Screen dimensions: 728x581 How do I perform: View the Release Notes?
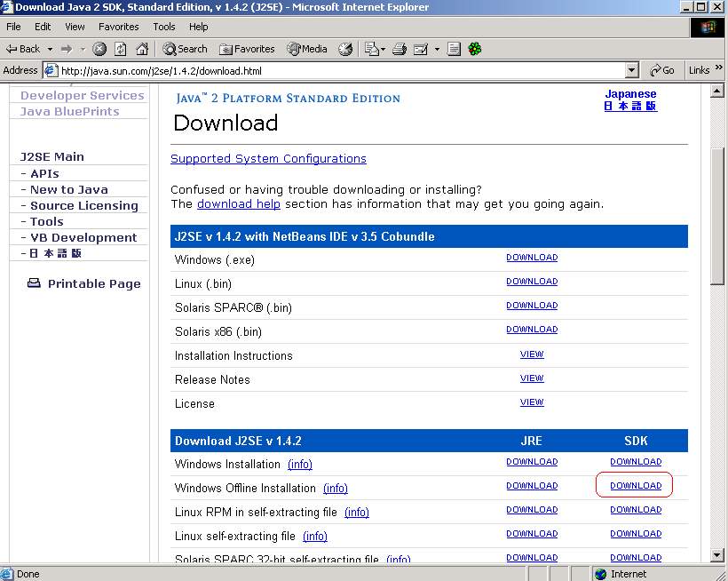532,378
